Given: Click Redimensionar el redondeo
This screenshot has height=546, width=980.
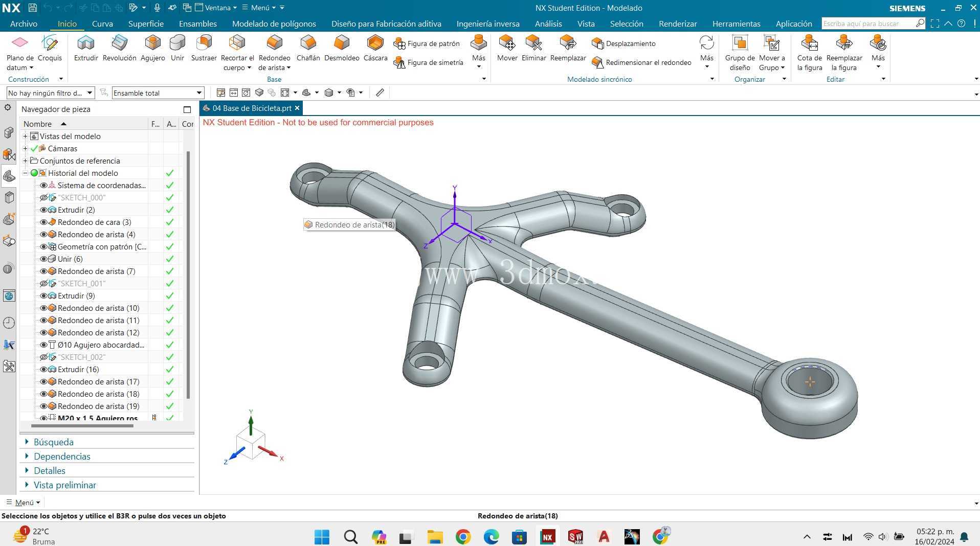Looking at the screenshot, I should (641, 62).
